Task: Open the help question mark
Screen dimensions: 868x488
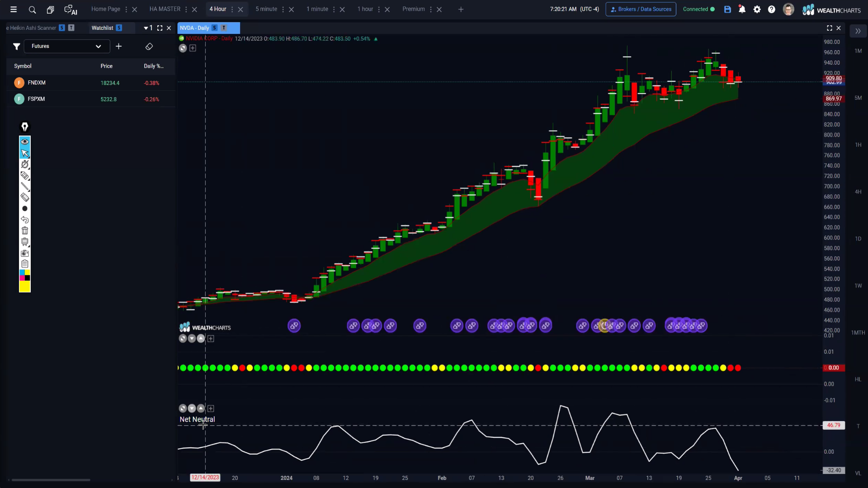Action: (772, 9)
